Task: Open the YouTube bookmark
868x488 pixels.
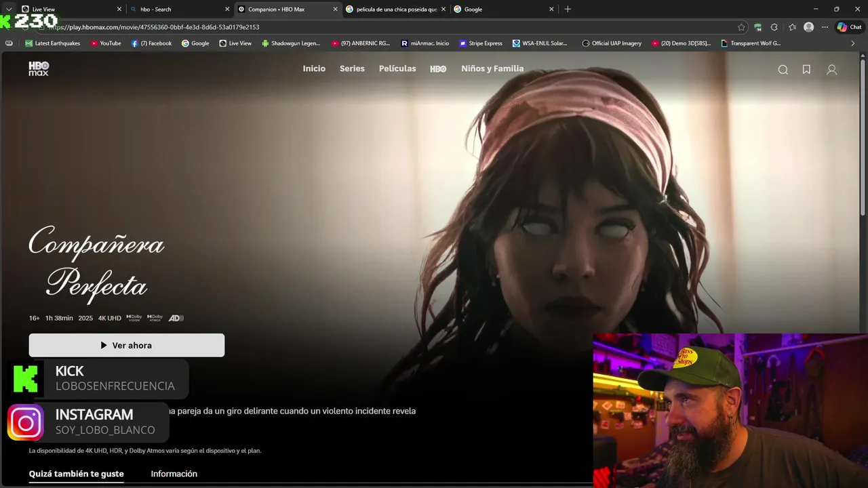Action: click(106, 43)
